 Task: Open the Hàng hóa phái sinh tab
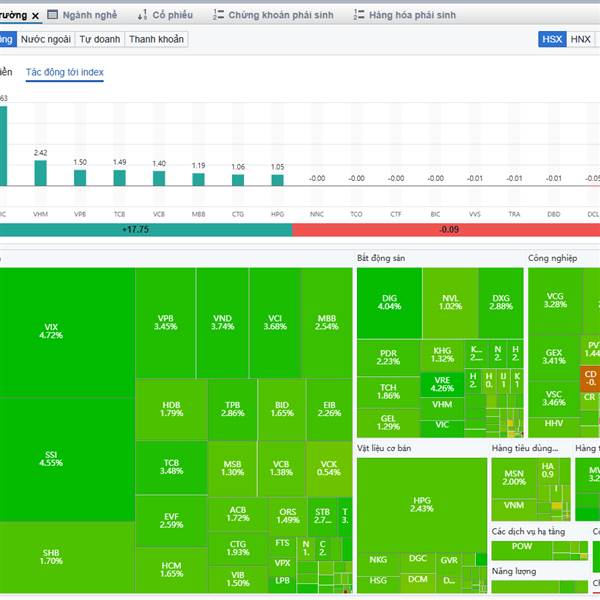pos(410,16)
